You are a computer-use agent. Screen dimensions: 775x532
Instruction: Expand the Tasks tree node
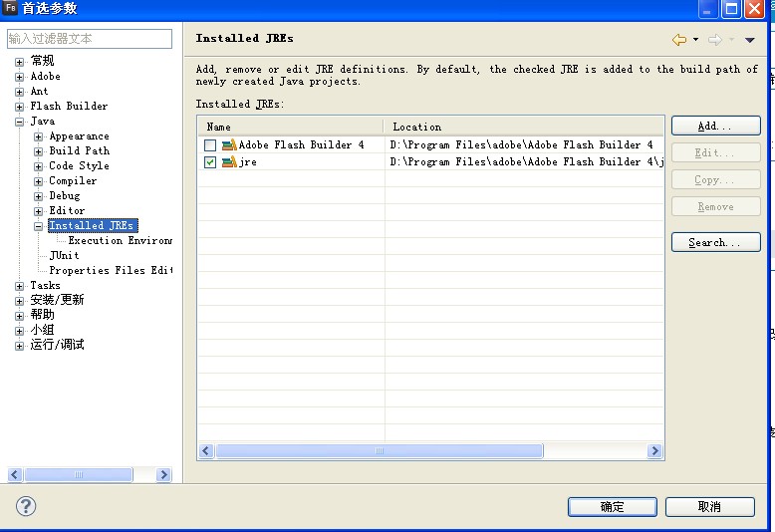19,286
